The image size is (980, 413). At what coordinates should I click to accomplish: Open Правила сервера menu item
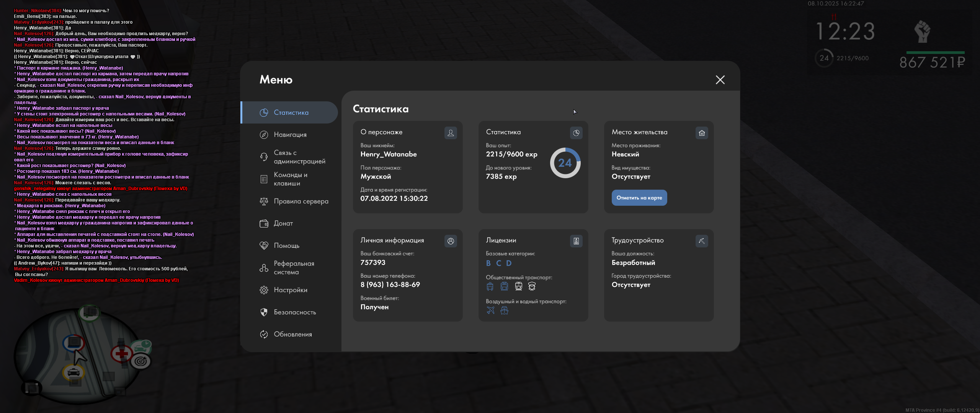pos(301,201)
